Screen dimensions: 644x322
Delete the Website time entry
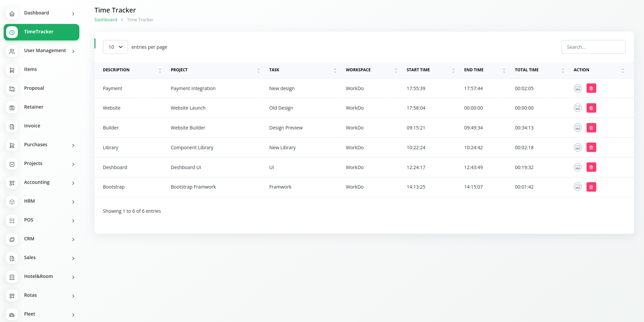591,108
